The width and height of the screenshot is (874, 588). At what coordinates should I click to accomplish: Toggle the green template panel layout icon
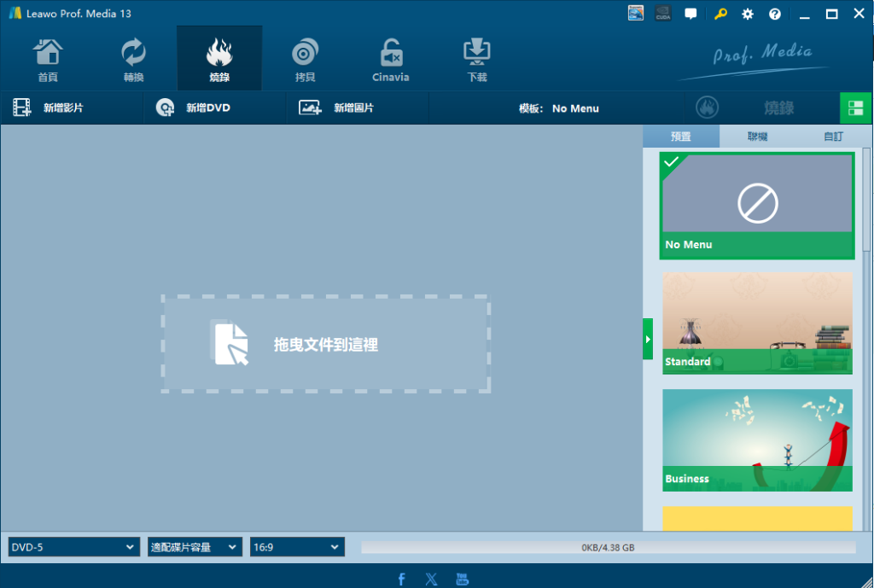coord(855,108)
